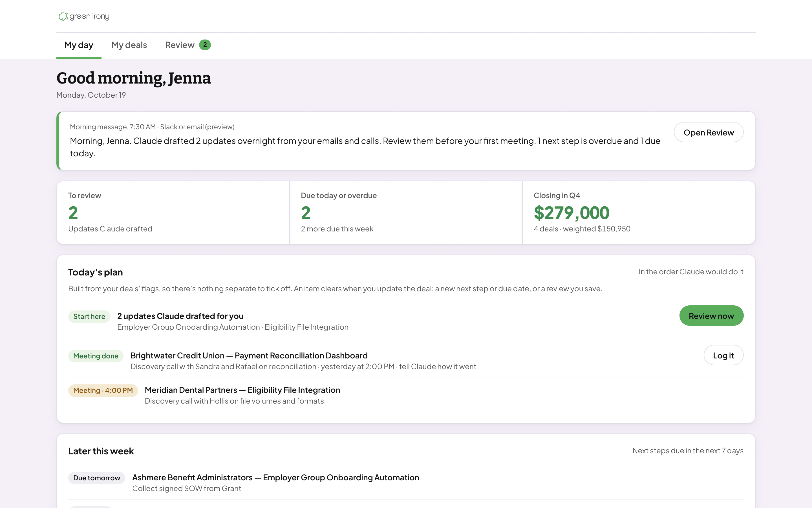Click the Review now button
812x508 pixels.
click(x=711, y=316)
